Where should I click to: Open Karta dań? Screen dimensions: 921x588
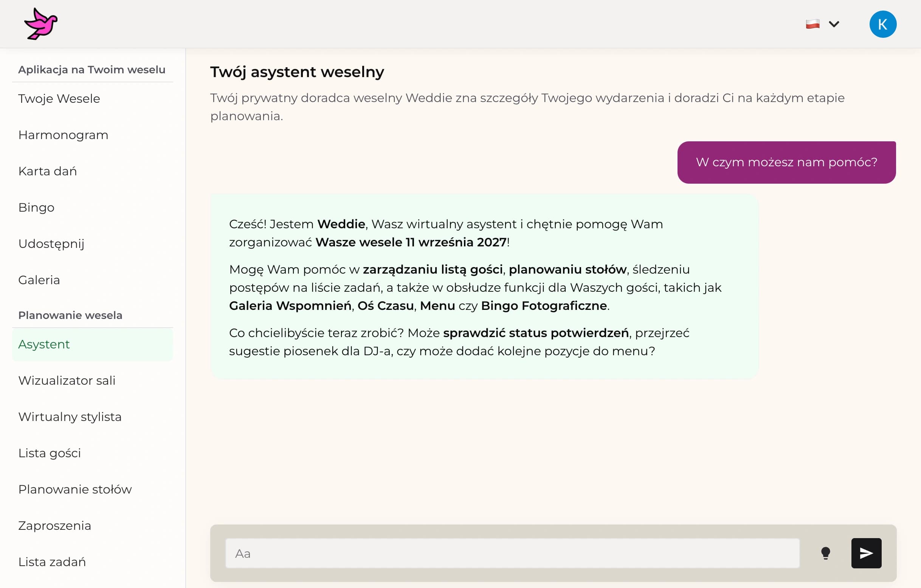47,171
